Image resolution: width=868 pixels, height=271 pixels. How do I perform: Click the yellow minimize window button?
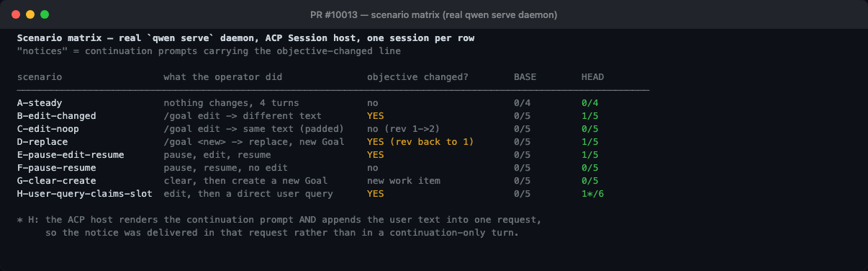coord(30,14)
